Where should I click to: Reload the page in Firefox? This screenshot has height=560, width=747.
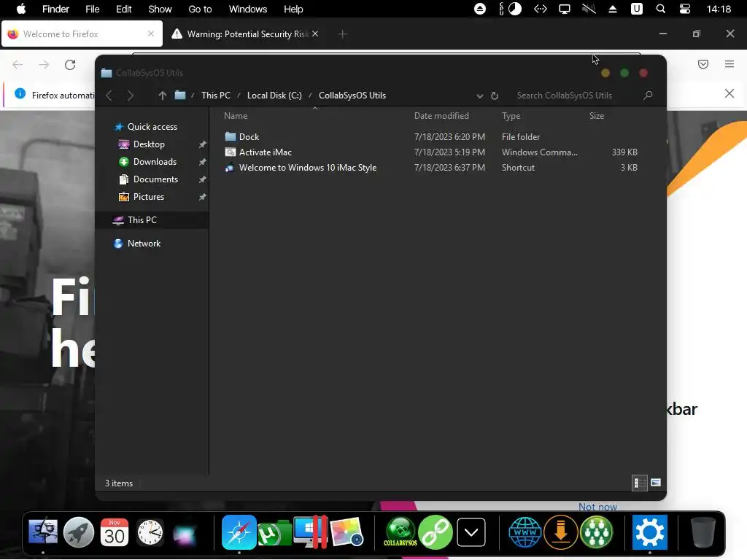(x=70, y=65)
